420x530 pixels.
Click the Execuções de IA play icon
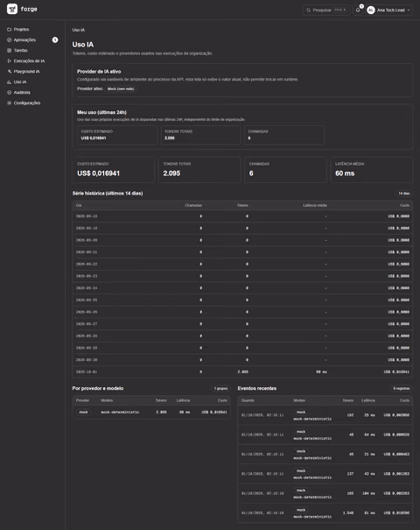point(9,60)
